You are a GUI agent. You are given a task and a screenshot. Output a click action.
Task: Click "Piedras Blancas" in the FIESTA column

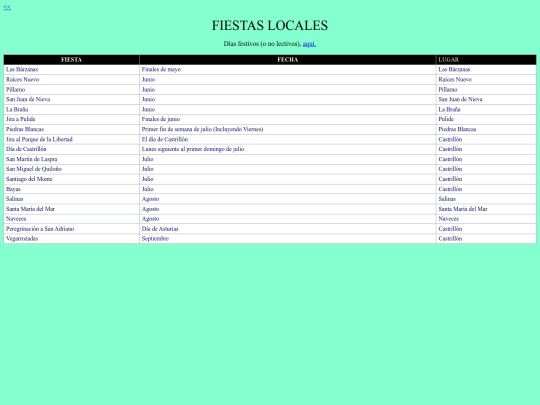pyautogui.click(x=25, y=129)
